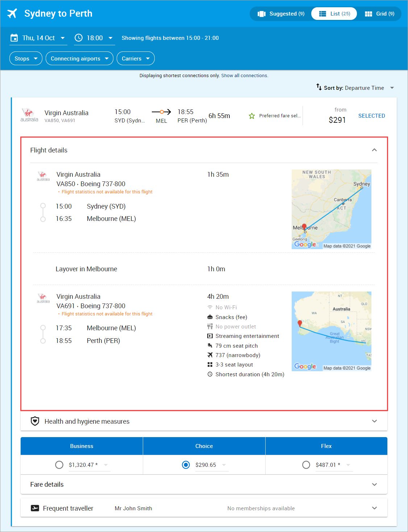This screenshot has height=532, width=408.
Task: Click the Virgin Australia logo beside flight VA691
Action: pyautogui.click(x=43, y=298)
